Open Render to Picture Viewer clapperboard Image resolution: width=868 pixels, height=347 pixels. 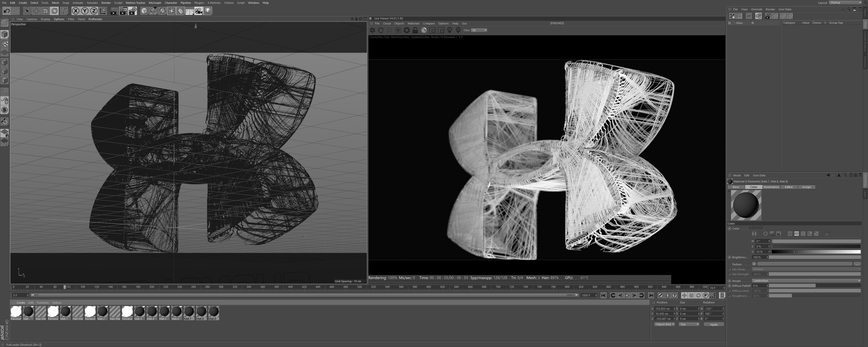point(123,11)
